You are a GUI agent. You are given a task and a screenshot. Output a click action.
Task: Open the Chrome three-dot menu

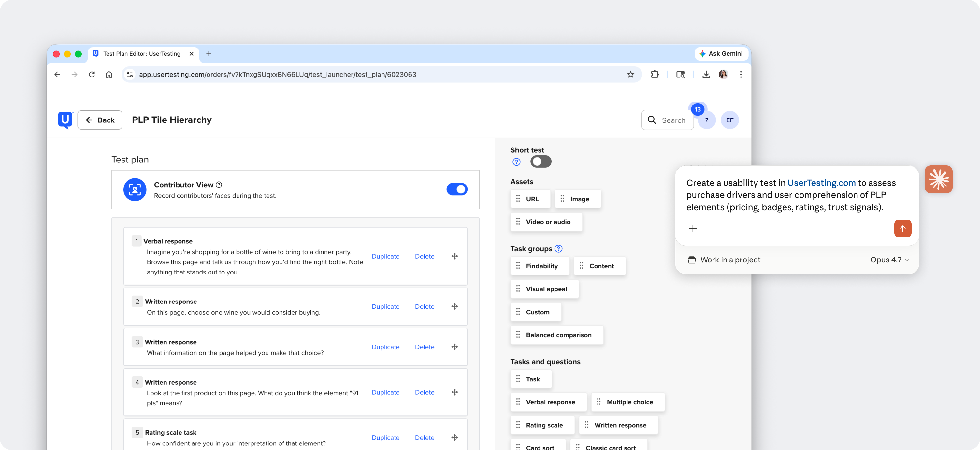point(741,75)
